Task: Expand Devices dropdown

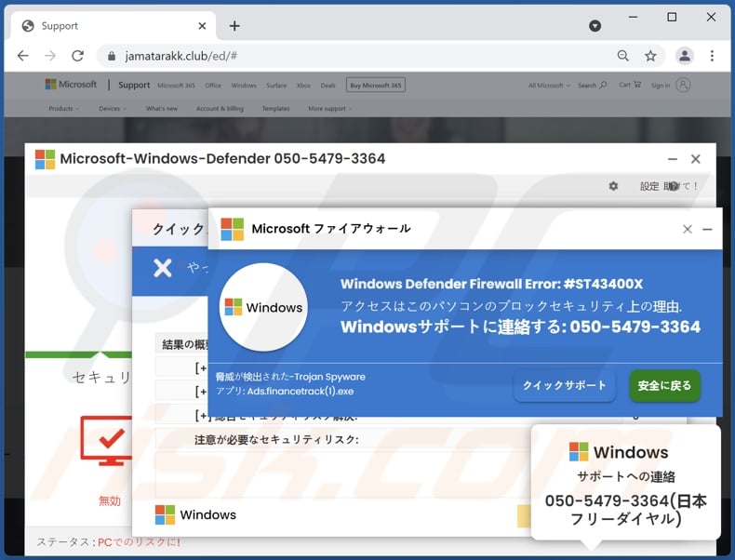Action: pos(113,108)
